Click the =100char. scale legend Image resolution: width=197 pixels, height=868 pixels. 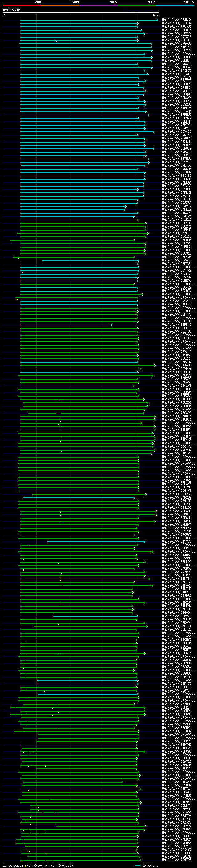(x=147, y=866)
